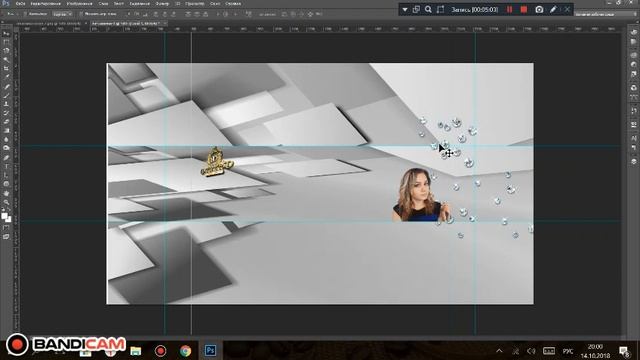640x360 pixels.
Task: Open Google Chrome from the taskbar
Action: pos(185,351)
